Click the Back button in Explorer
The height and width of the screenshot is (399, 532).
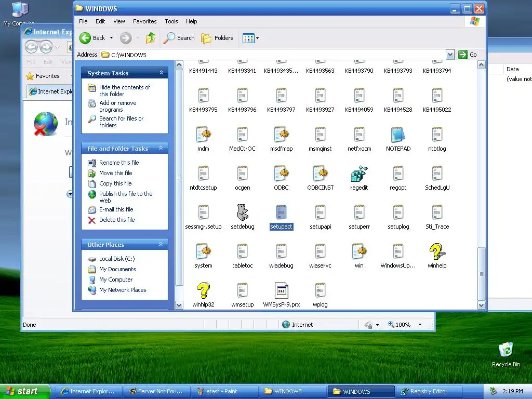[92, 38]
